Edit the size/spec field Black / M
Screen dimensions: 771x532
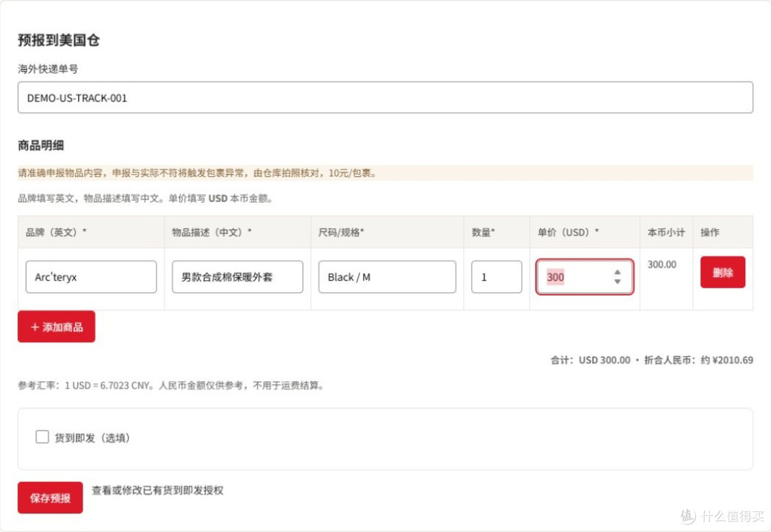(x=387, y=277)
